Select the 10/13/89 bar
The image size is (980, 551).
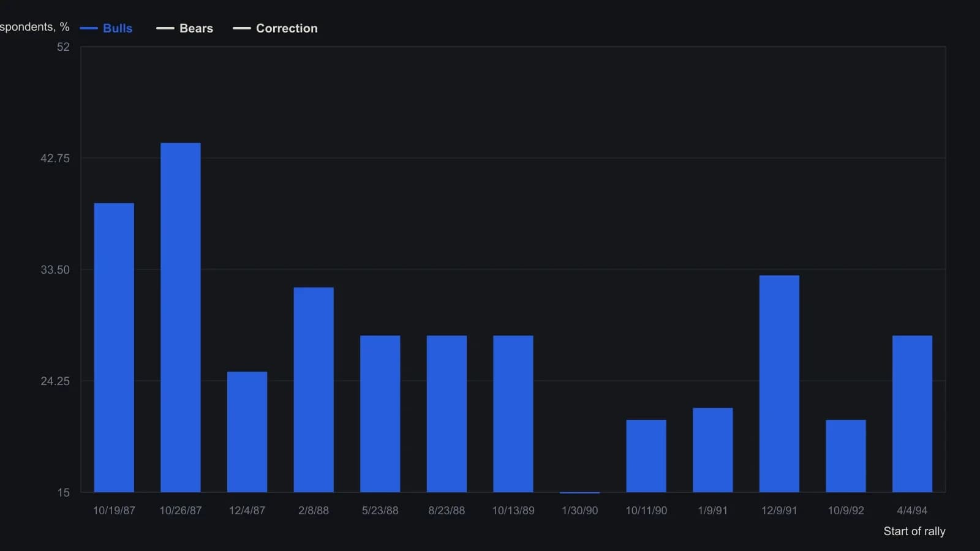pyautogui.click(x=513, y=414)
